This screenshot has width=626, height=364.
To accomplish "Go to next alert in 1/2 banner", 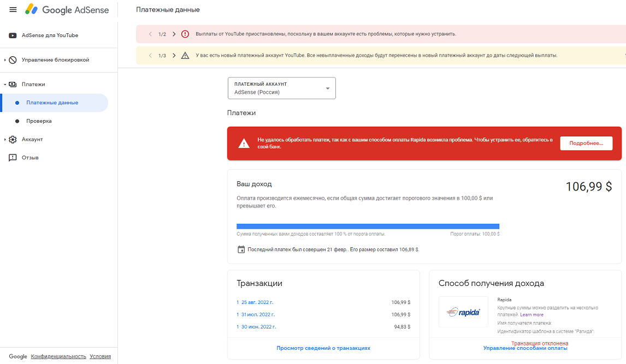I will click(174, 34).
